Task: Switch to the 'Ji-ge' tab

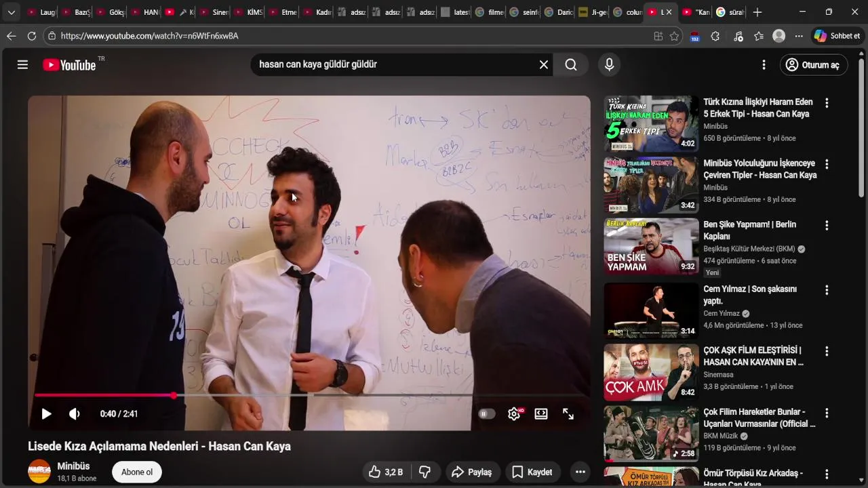Action: coord(593,12)
